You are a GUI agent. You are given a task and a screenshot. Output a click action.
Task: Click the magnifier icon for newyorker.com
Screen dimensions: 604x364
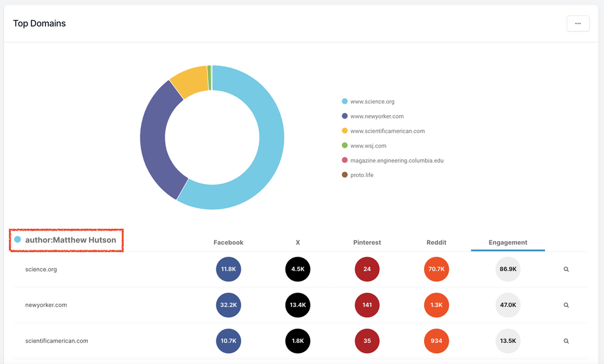click(x=566, y=305)
